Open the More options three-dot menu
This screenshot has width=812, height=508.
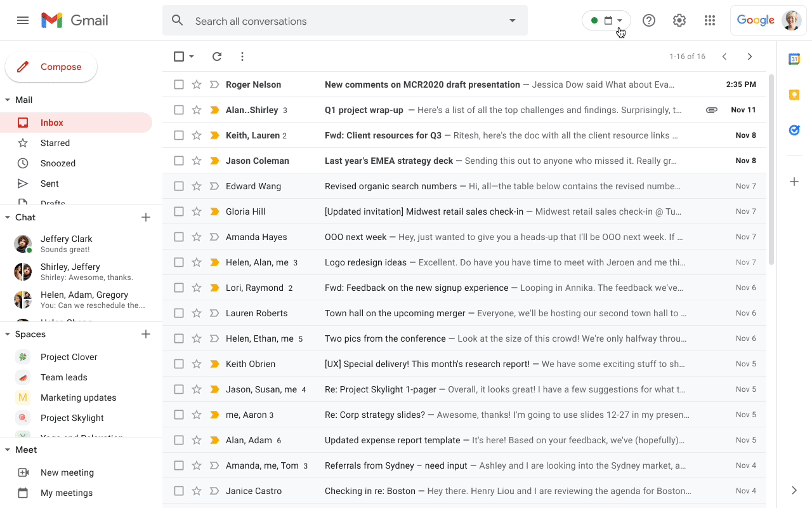tap(242, 57)
